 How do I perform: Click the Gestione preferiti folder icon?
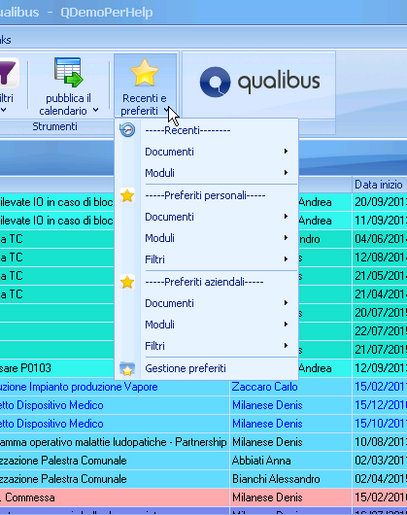(127, 368)
